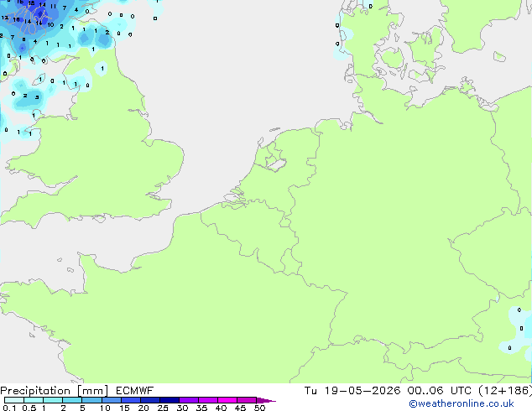The height and width of the screenshot is (411, 532).
Task: Click the '00..06 UTC' time range text
Action: pyautogui.click(x=440, y=391)
